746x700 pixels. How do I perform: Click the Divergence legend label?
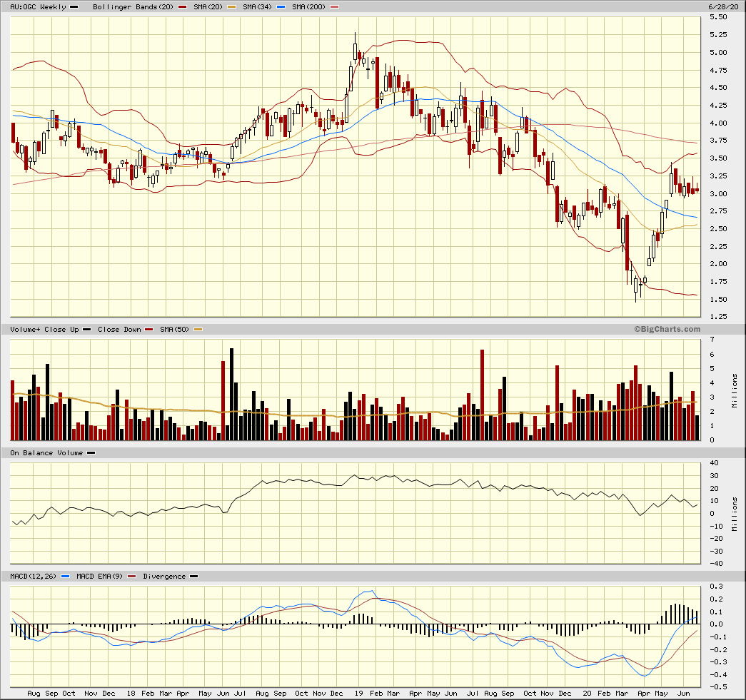(x=164, y=576)
